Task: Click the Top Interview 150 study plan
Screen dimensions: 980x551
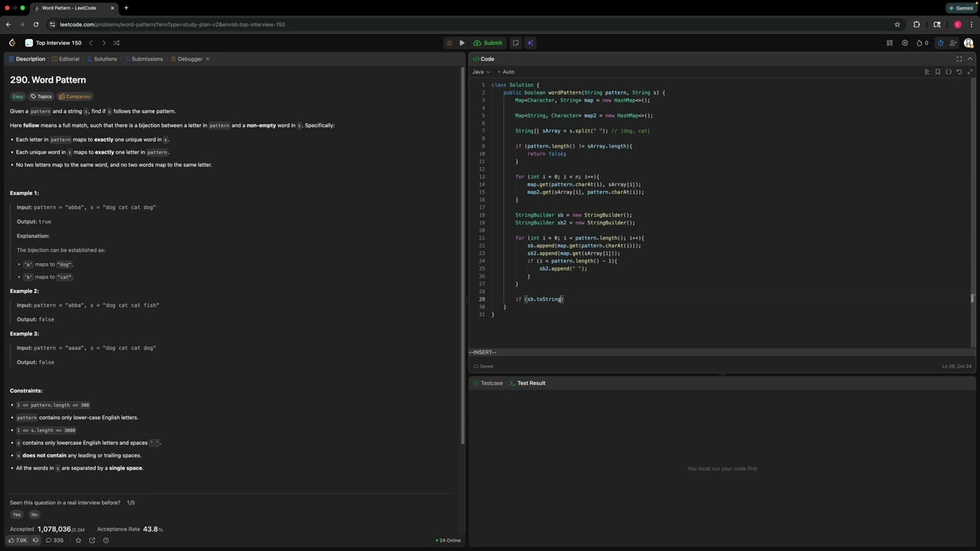Action: tap(53, 43)
